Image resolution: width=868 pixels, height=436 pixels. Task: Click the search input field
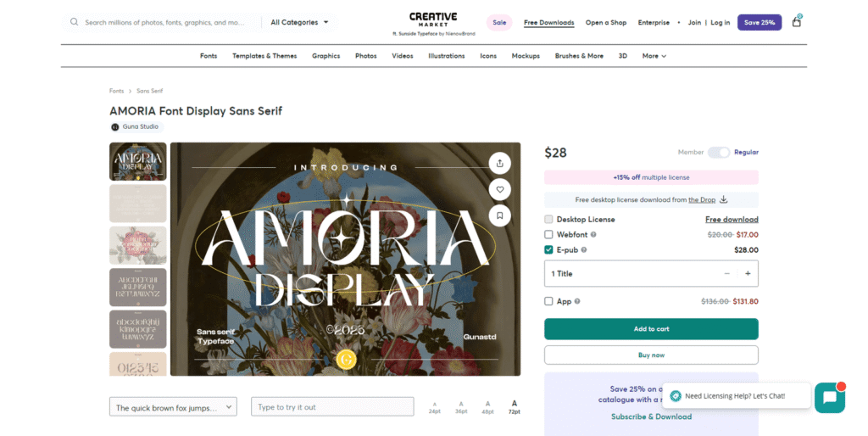[x=164, y=23]
